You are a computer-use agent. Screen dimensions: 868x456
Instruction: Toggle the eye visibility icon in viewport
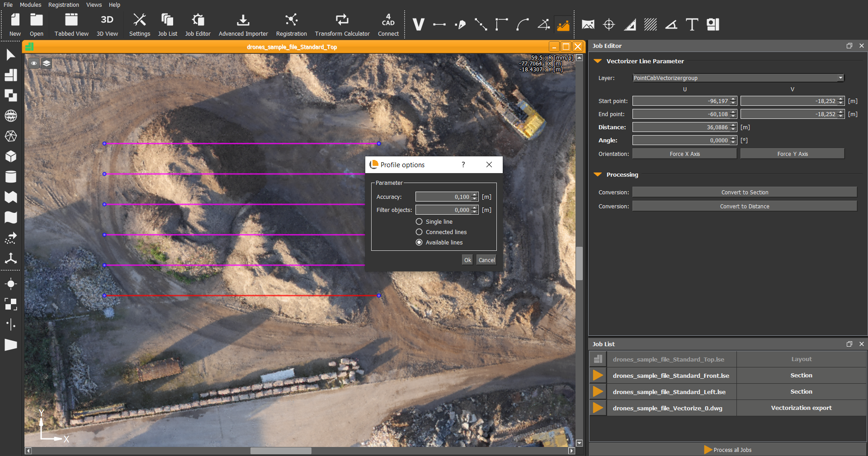pos(34,63)
